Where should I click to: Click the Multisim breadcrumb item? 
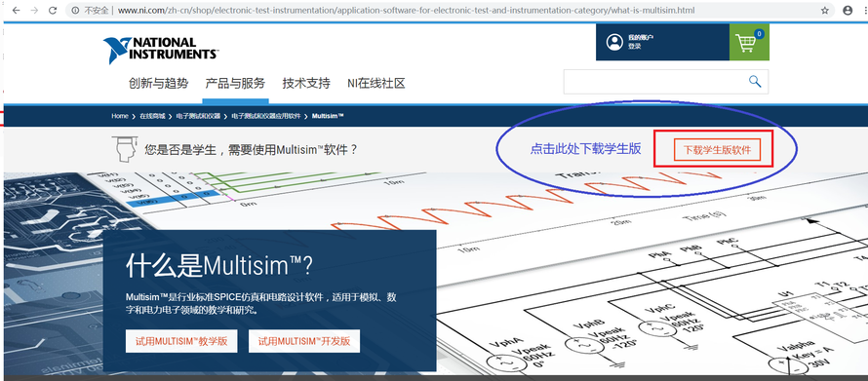[328, 116]
